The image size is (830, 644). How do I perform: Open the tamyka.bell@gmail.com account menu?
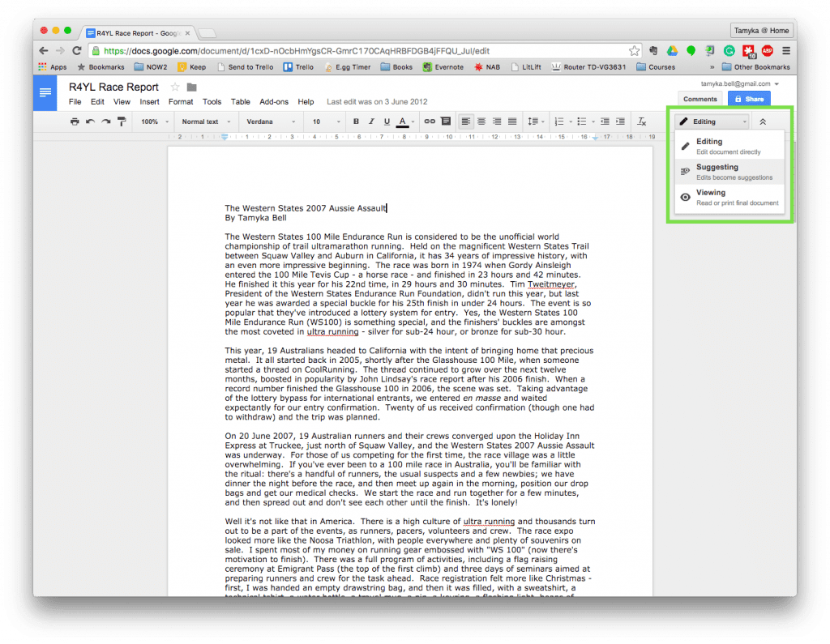pyautogui.click(x=739, y=83)
